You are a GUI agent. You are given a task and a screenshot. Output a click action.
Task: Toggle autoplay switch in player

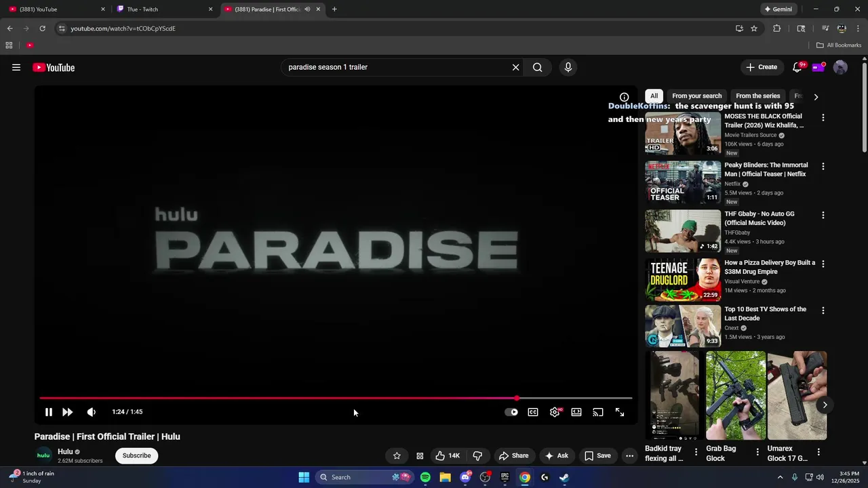click(x=511, y=412)
